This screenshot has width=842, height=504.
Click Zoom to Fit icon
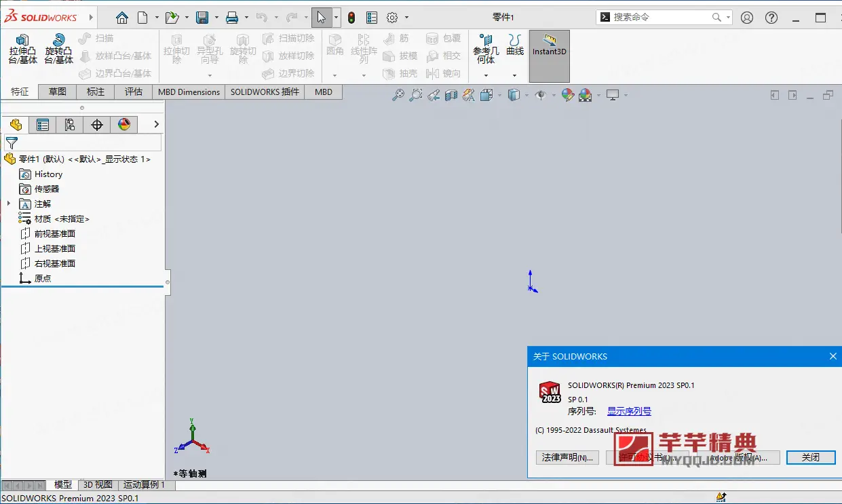tap(398, 96)
